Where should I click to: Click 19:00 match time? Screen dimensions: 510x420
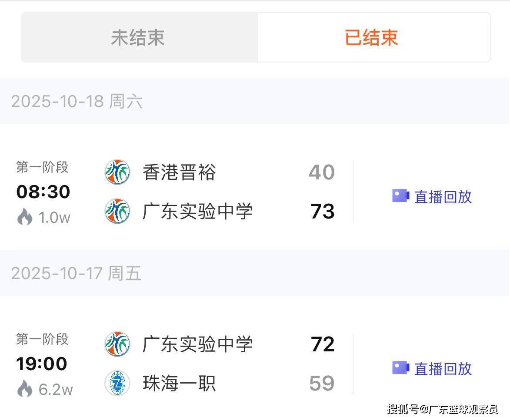tap(42, 364)
